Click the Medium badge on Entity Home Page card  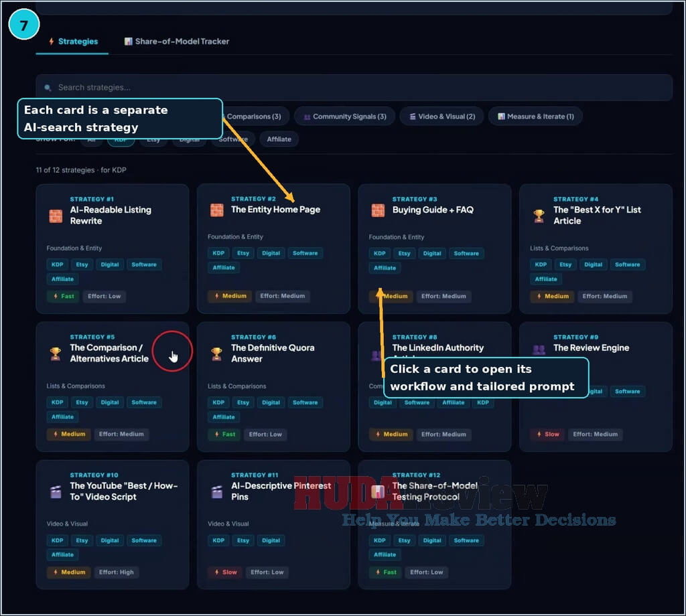230,296
